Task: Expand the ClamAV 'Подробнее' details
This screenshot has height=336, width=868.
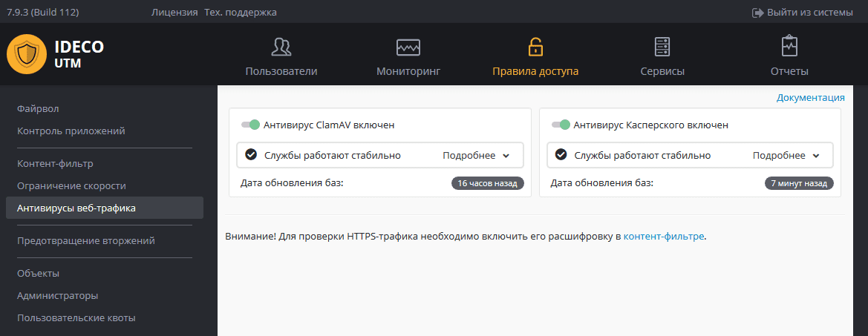Action: point(476,156)
